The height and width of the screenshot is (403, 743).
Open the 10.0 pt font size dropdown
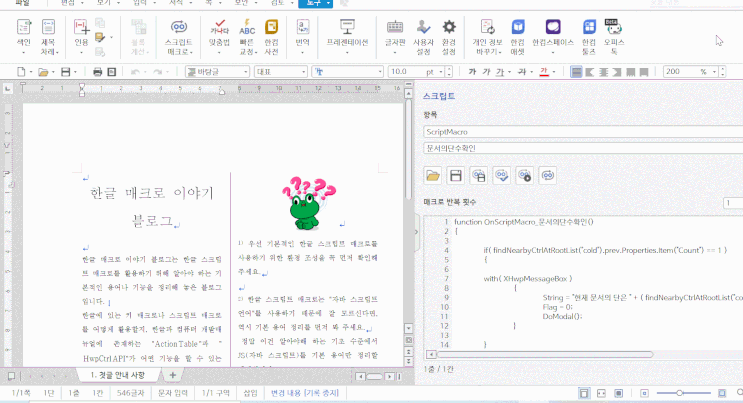coord(441,72)
